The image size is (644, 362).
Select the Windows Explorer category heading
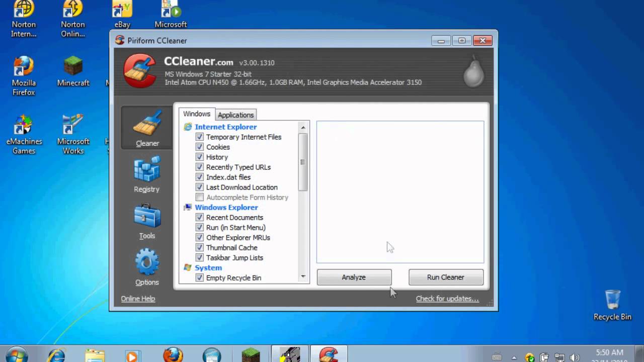click(x=226, y=207)
